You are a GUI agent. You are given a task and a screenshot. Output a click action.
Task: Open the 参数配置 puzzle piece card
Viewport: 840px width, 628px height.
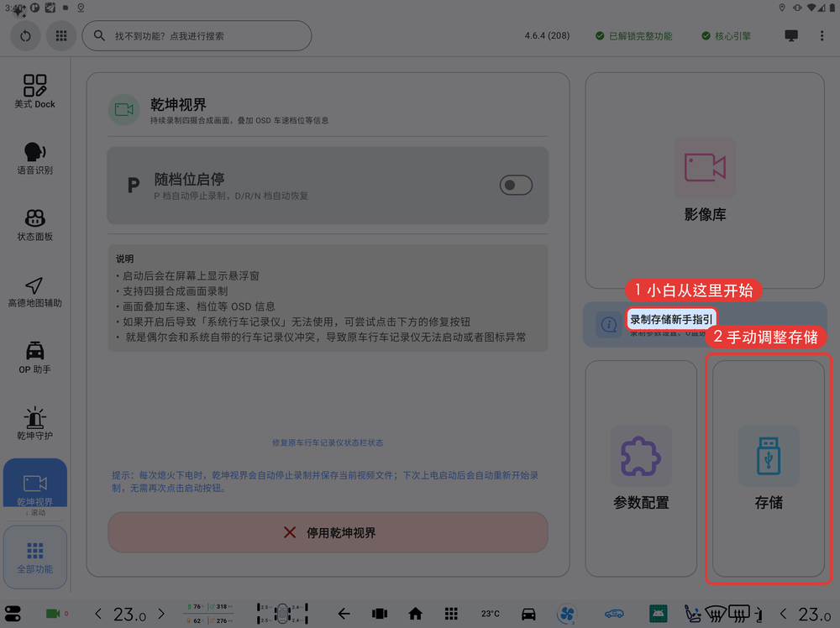(x=641, y=468)
